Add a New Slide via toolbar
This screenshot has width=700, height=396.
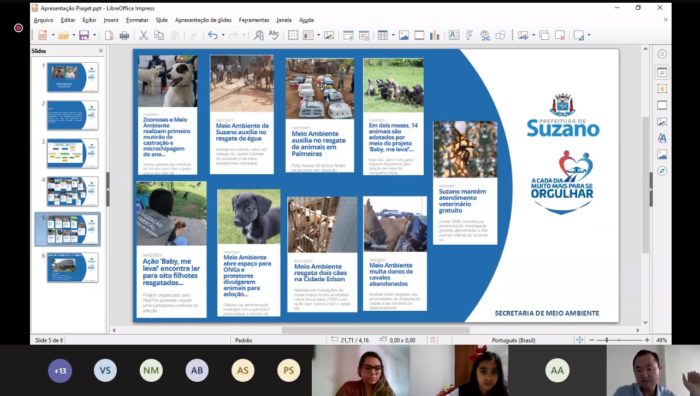[523, 35]
